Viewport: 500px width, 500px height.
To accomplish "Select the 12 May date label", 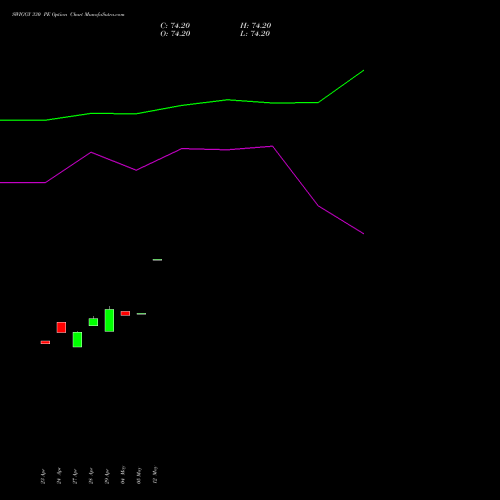I will 155,475.
